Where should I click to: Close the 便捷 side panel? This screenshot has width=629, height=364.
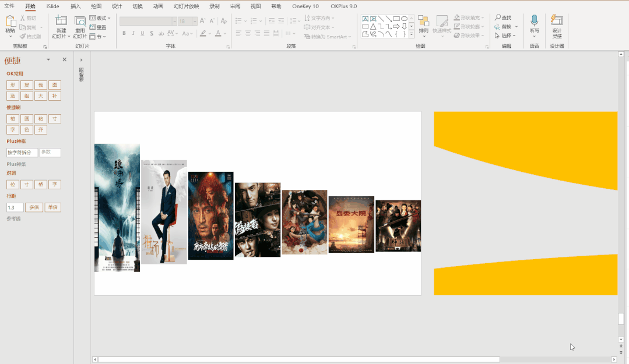(x=64, y=59)
